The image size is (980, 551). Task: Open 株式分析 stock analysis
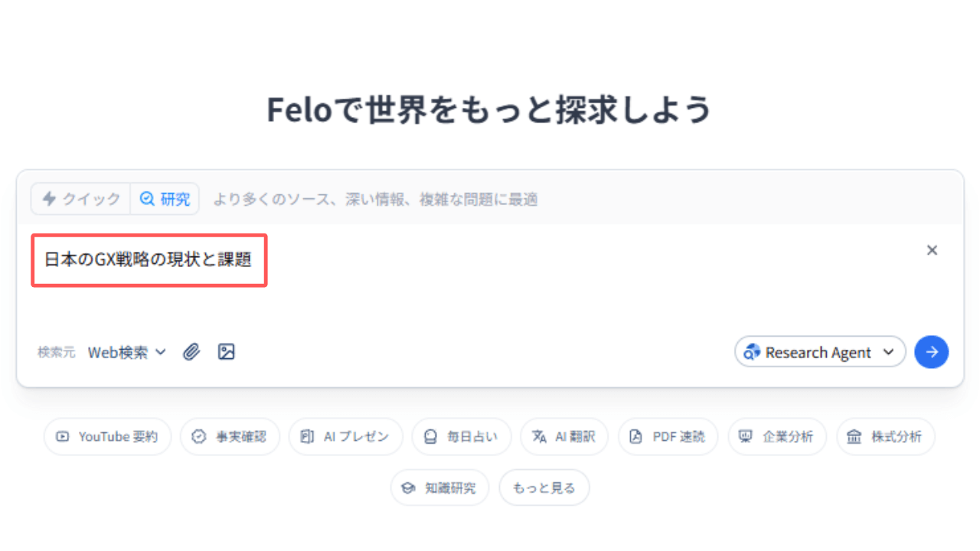[886, 437]
